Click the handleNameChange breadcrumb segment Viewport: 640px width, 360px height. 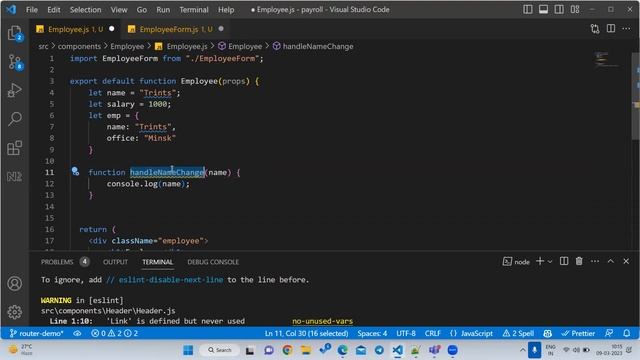(x=313, y=46)
